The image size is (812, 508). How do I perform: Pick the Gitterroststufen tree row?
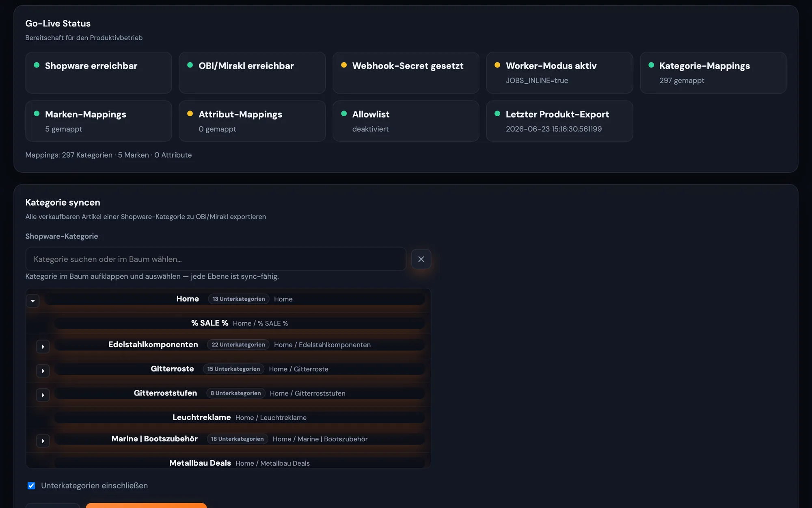[x=240, y=393]
